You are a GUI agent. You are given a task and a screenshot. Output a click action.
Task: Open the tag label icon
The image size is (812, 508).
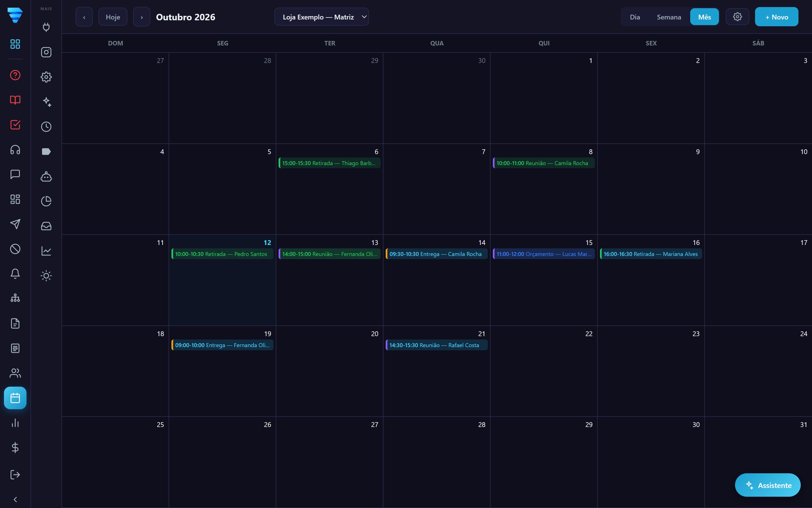[x=46, y=152]
